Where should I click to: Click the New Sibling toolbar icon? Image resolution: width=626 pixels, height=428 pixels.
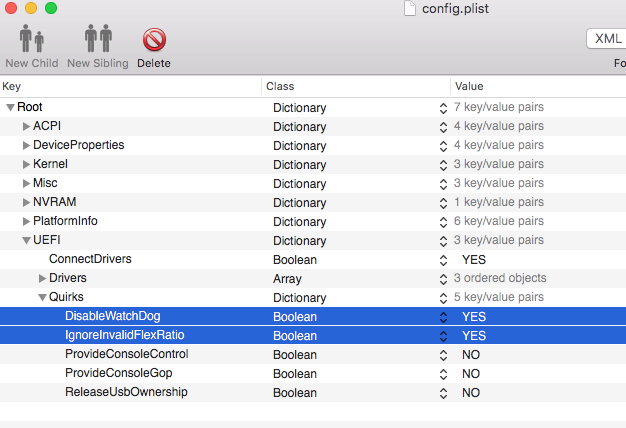coord(98,38)
